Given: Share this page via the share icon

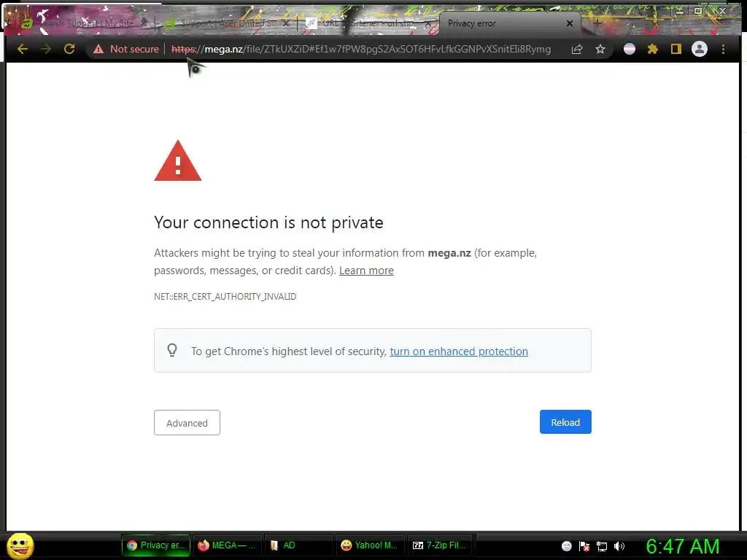Looking at the screenshot, I should [577, 49].
